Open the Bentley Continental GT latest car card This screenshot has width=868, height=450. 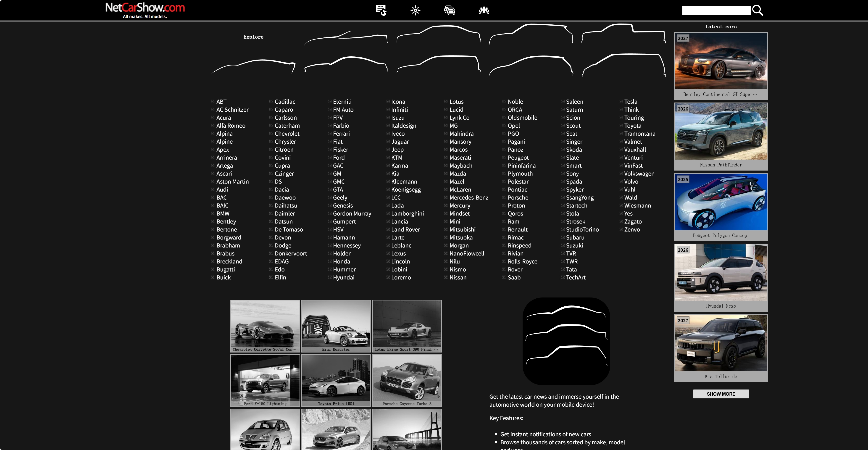(721, 66)
